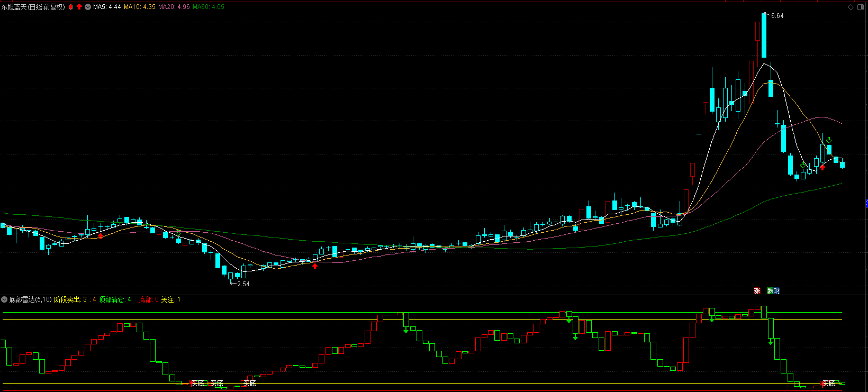The height and width of the screenshot is (392, 868).
Task: Click the stock title 东旭蓝天(日线.前复权)
Action: (33, 7)
